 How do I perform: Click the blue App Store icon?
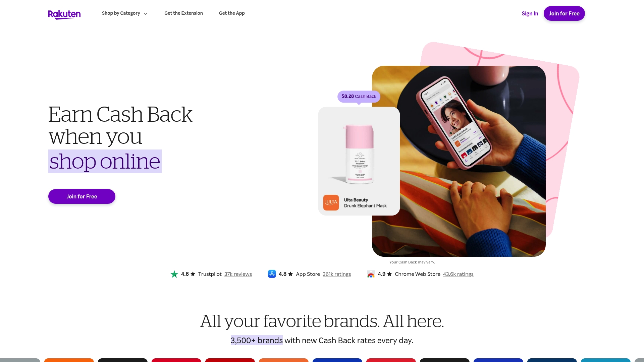coord(272,274)
